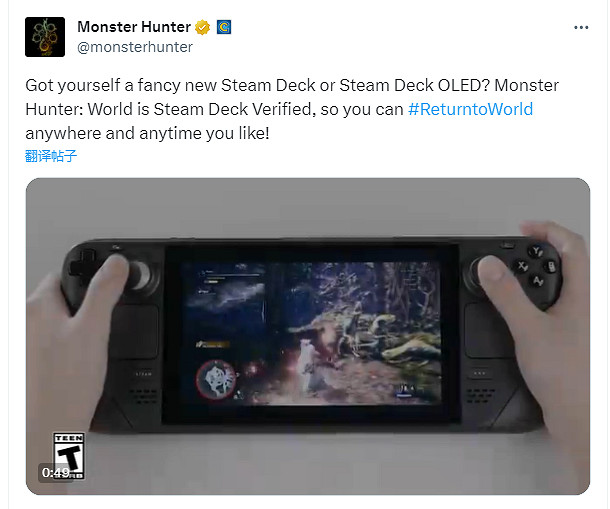Viewport: 610px width, 509px height.
Task: Click the 0:49 video duration label
Action: pyautogui.click(x=56, y=473)
